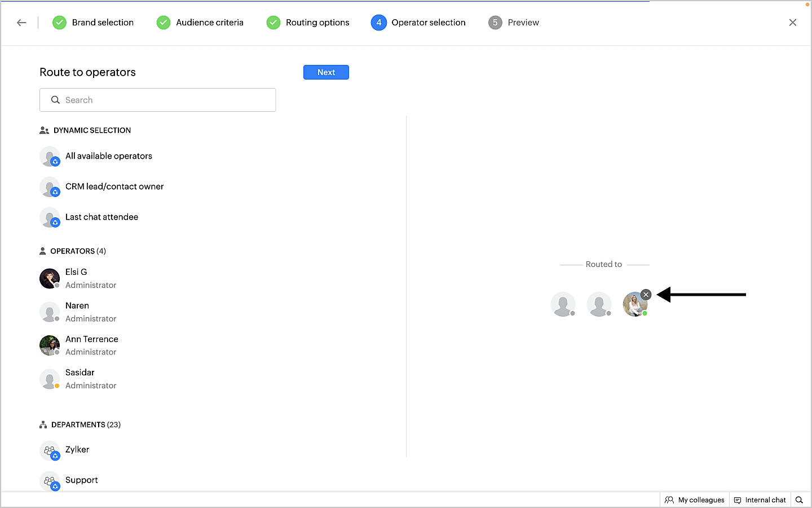Click the DYNAMIC SELECTION section heading
Screen dimensions: 812x508
coord(92,130)
